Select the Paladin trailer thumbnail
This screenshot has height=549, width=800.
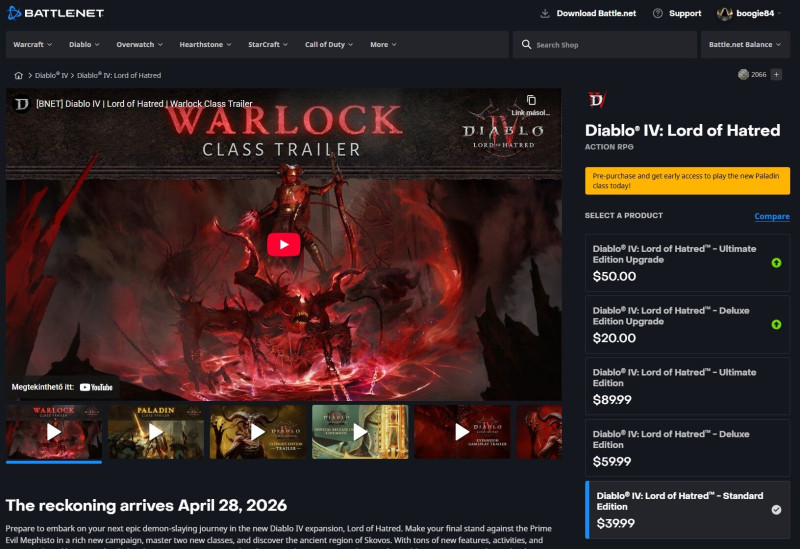tap(156, 432)
